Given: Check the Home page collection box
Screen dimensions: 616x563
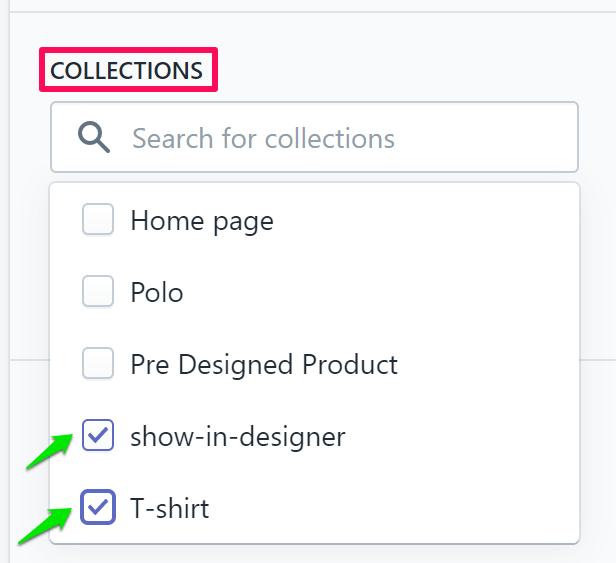Looking at the screenshot, I should (x=98, y=220).
